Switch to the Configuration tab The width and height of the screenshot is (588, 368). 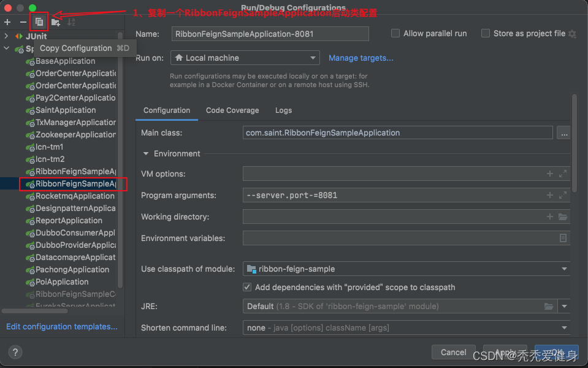[x=167, y=110]
